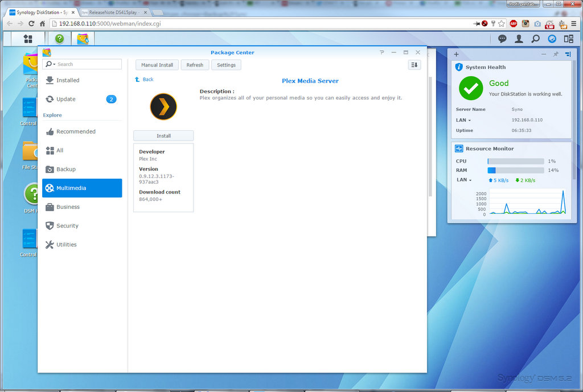Add a widget with the plus icon
Viewport: 583px width, 392px height.
pos(456,54)
